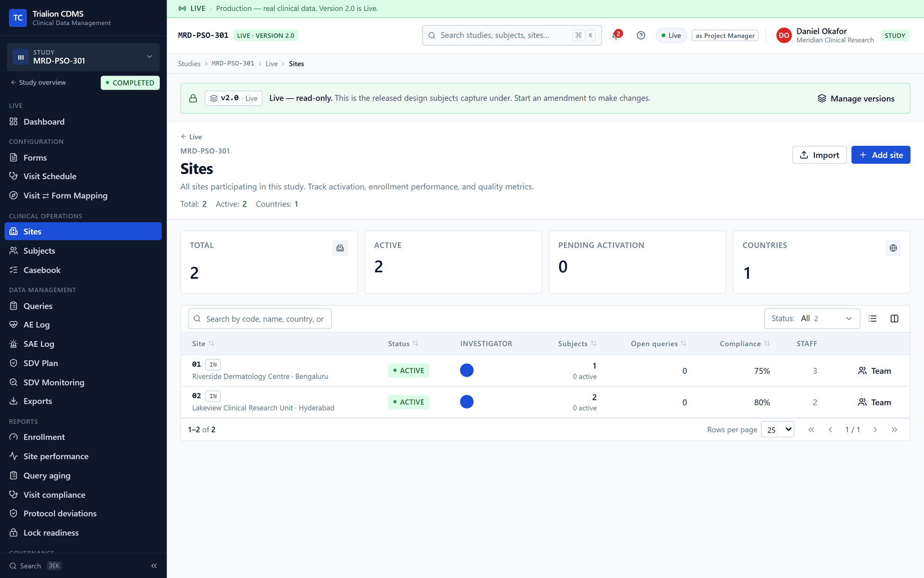Open Dashboard in the sidebar
Image resolution: width=924 pixels, height=578 pixels.
[83, 122]
